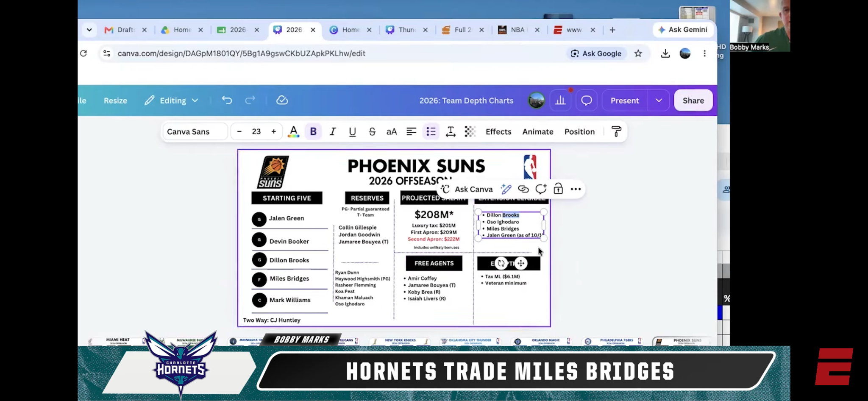
Task: Click the cloud save status icon
Action: [282, 100]
